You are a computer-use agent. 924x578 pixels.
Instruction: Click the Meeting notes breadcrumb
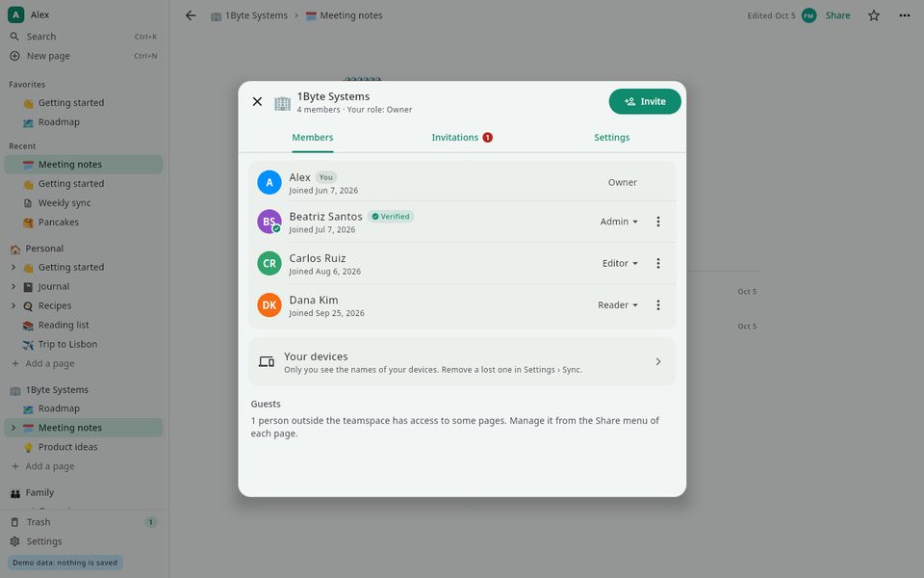point(345,16)
